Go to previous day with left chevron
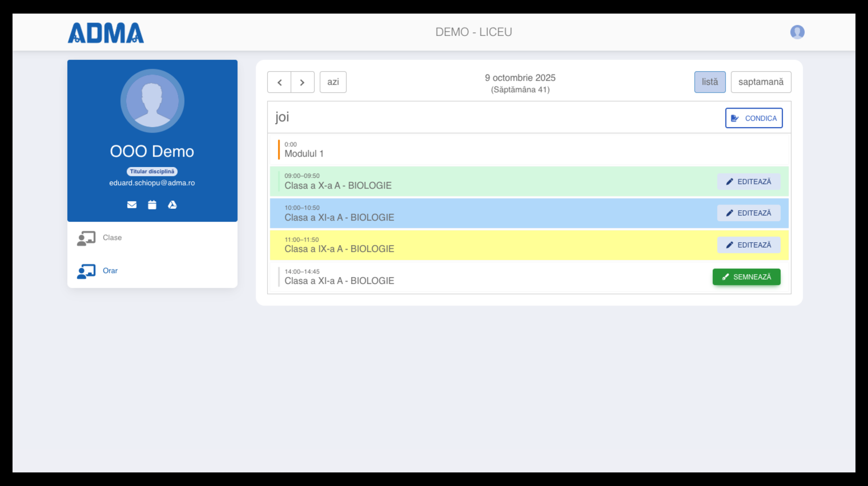 pos(279,82)
